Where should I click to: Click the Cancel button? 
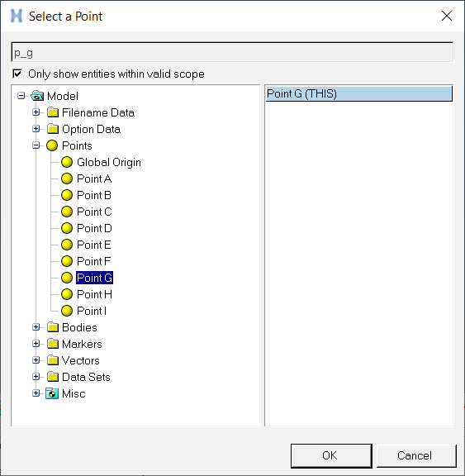(x=416, y=455)
